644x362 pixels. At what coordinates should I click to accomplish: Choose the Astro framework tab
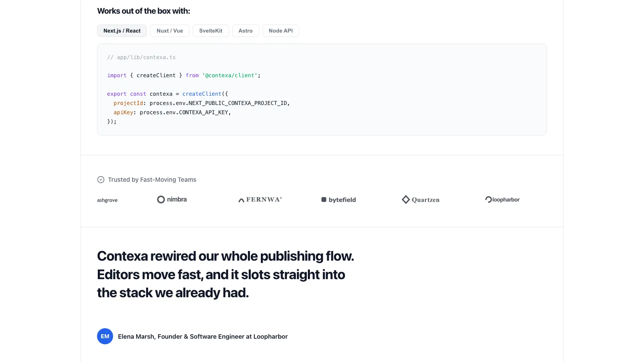point(246,31)
